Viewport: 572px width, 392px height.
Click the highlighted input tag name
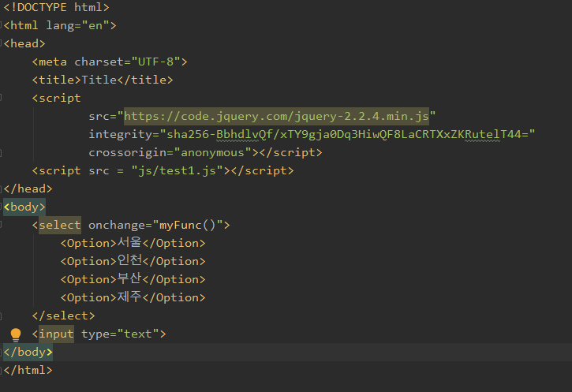(x=56, y=334)
